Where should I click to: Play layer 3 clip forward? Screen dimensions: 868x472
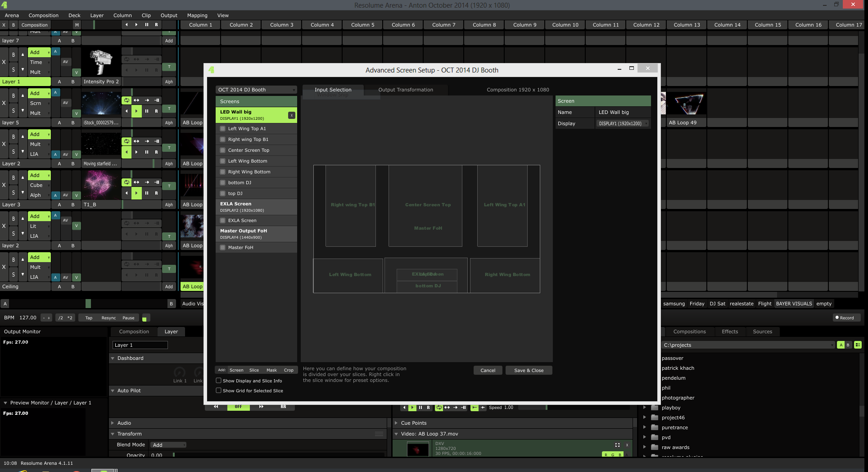136,193
